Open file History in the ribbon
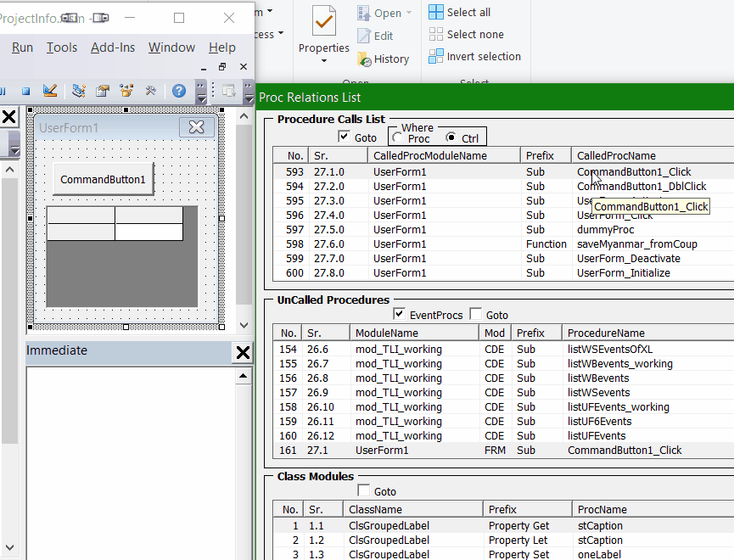The height and width of the screenshot is (560, 734). pyautogui.click(x=388, y=59)
